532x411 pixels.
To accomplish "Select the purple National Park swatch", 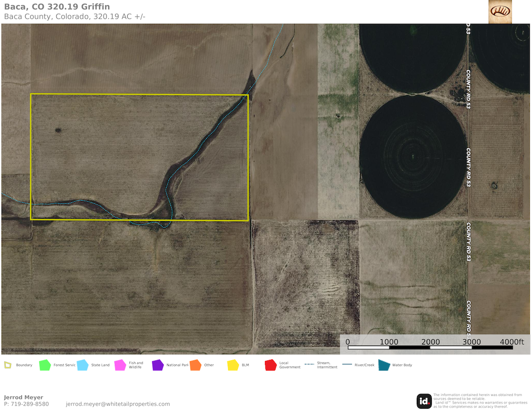I will click(157, 365).
